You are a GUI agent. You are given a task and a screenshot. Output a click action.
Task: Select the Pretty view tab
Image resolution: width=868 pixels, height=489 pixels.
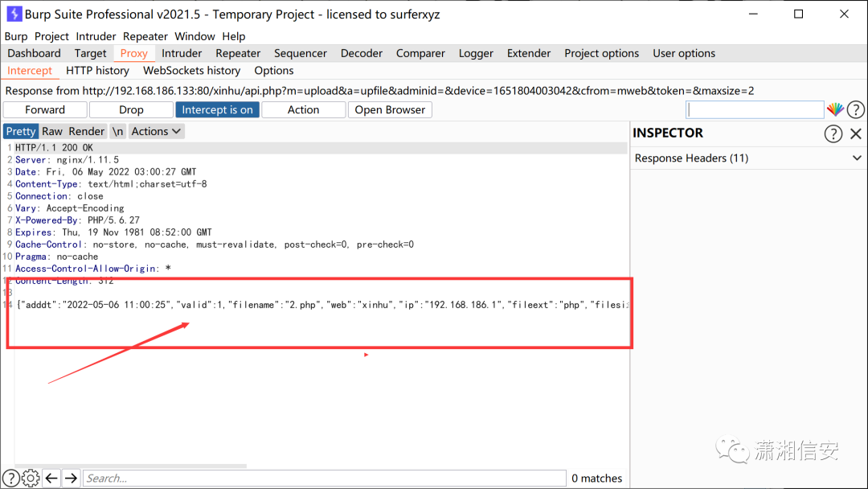click(x=20, y=131)
